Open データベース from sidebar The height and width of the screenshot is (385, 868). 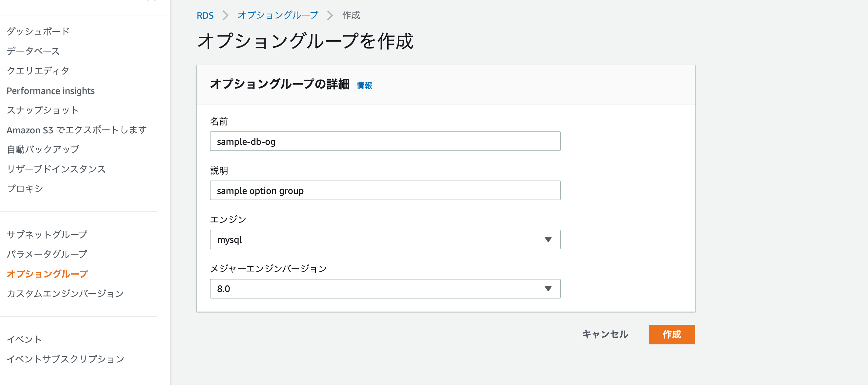(x=33, y=51)
